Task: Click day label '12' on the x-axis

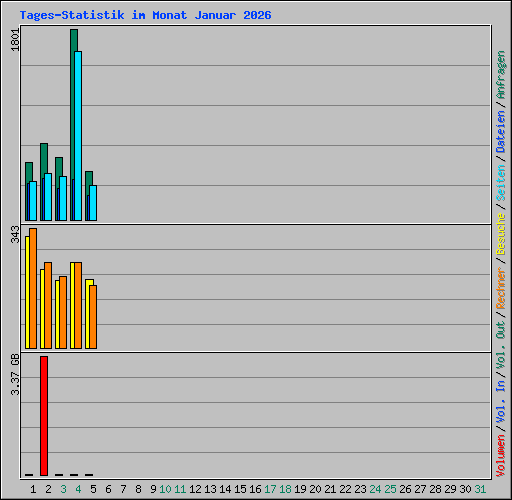Action: coord(195,489)
